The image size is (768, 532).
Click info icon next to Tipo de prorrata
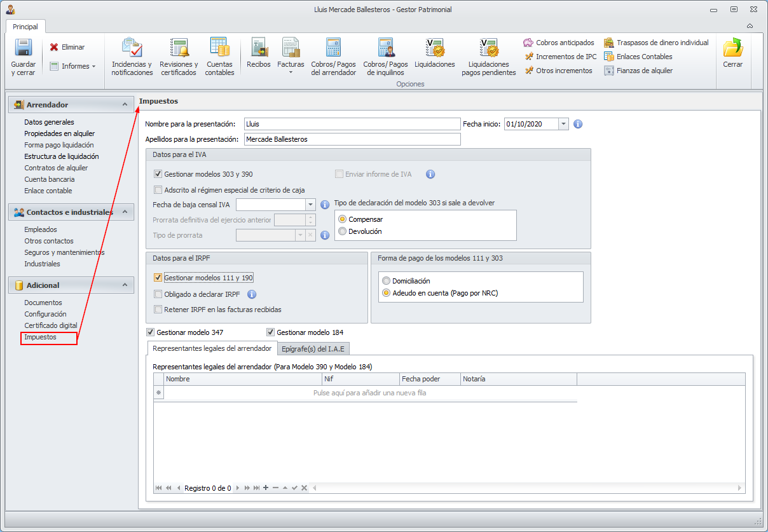tap(325, 235)
